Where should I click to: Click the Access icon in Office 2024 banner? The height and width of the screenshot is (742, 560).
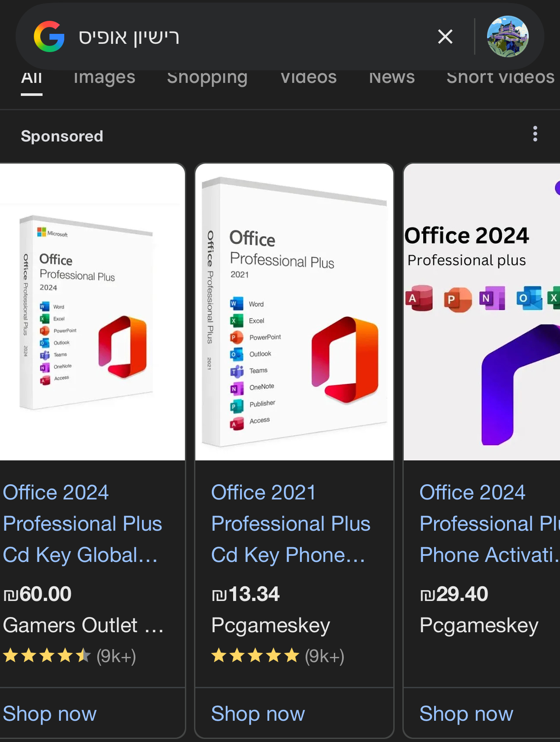click(419, 298)
